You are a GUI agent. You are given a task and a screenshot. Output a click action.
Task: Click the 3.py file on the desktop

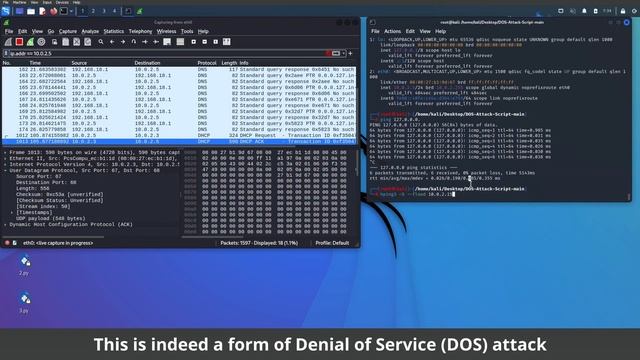pos(24,303)
